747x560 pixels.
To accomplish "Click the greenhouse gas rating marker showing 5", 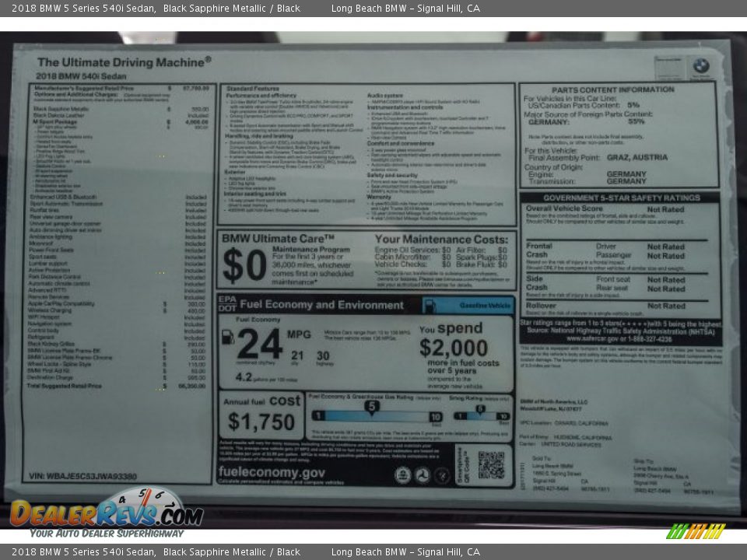I will click(373, 407).
